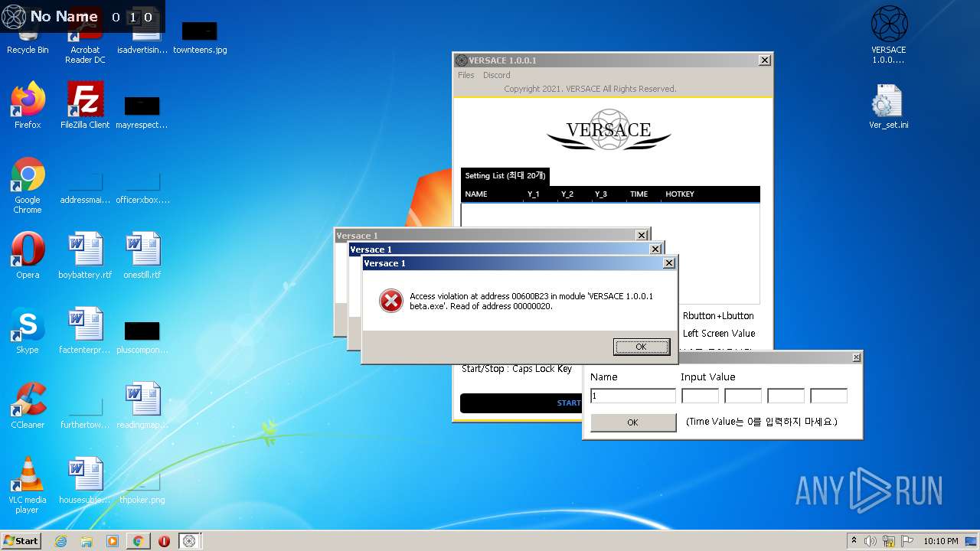Click the 'Left Screen Value' text
The width and height of the screenshot is (980, 551).
tap(719, 334)
